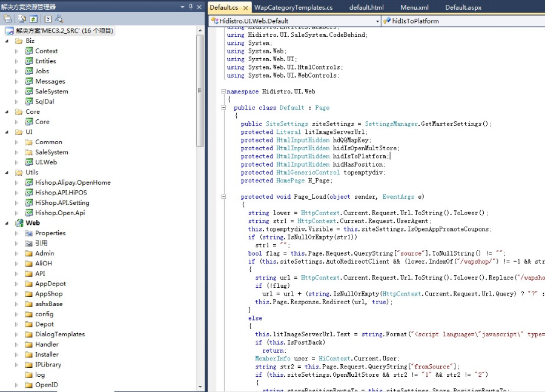Collapse the namespace Hidistro.UI.Web code block

223,91
